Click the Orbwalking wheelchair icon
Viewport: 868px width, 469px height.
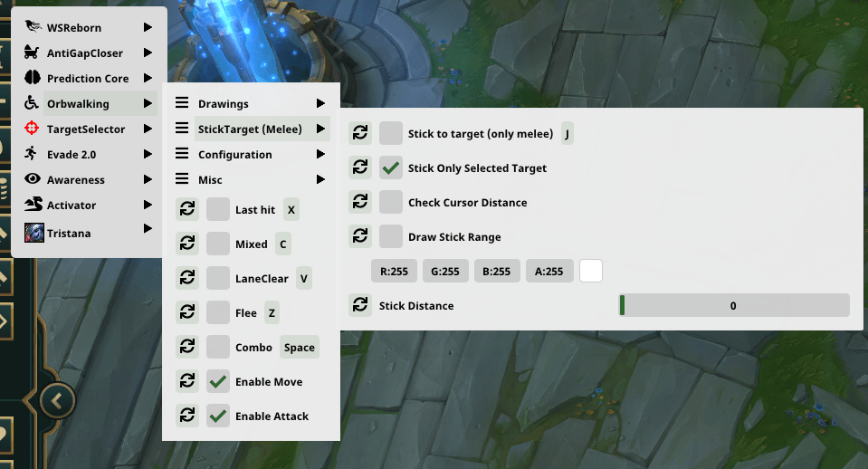(x=32, y=102)
